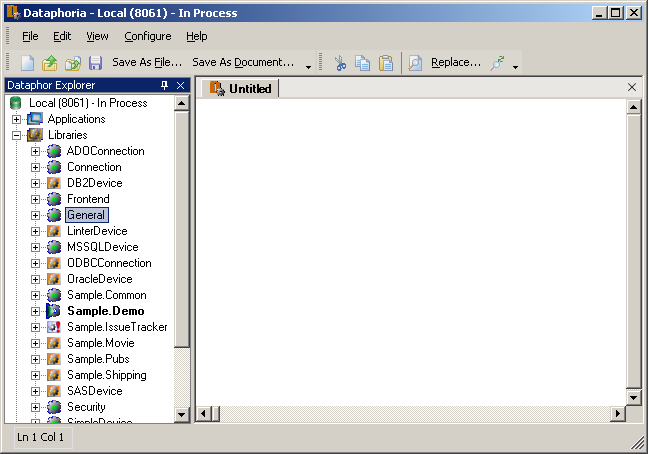Viewport: 648px width, 454px height.
Task: Open the dropdown after Save As Document
Action: (308, 66)
